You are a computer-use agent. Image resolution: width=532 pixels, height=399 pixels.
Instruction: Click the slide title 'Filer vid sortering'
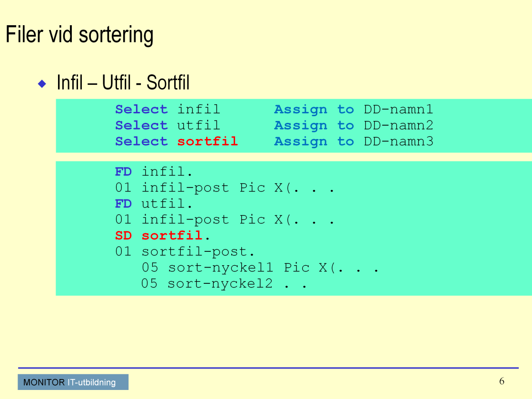coord(80,35)
